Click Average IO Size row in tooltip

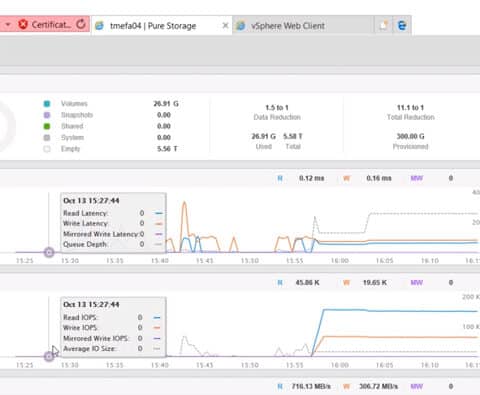(112, 349)
